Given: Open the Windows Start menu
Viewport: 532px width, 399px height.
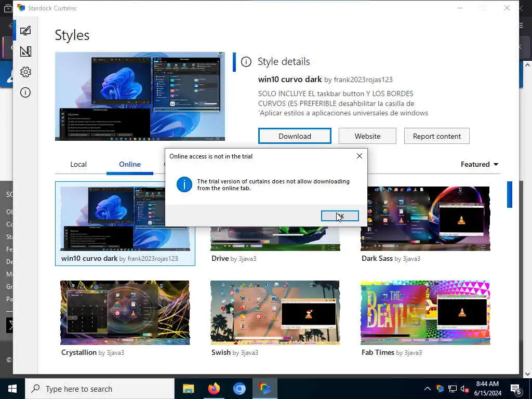Looking at the screenshot, I should click(12, 389).
